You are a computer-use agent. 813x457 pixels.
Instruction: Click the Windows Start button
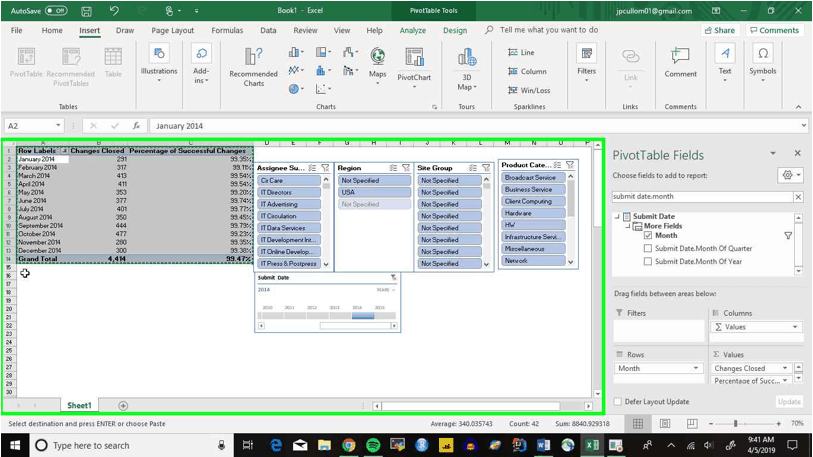15,445
